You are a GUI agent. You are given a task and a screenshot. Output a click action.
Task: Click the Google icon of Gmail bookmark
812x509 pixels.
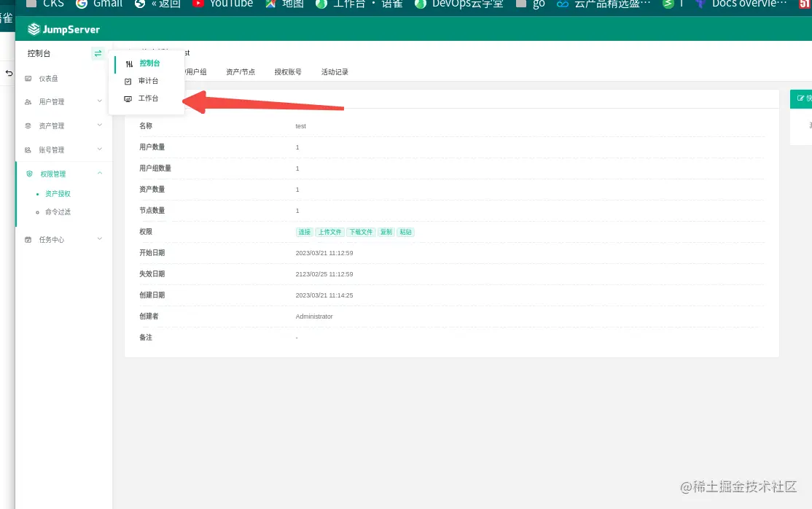(82, 4)
